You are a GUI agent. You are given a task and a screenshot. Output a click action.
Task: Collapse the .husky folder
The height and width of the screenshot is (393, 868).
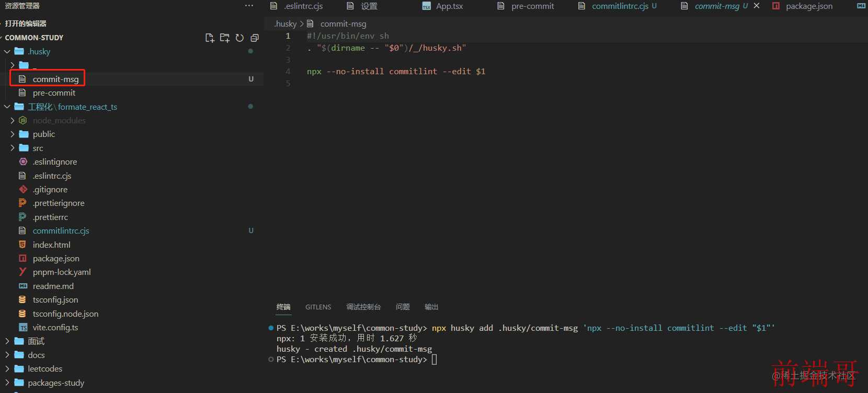[7, 51]
